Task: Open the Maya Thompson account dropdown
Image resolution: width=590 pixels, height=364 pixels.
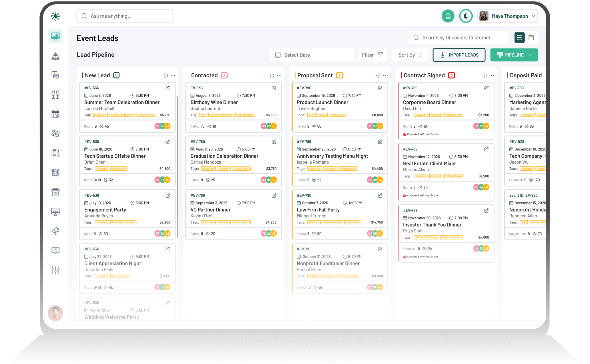Action: (x=507, y=16)
